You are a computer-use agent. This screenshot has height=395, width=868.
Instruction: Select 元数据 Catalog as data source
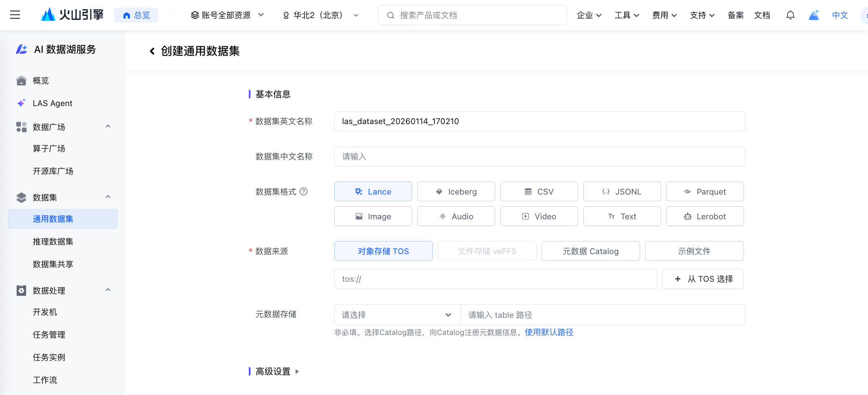pos(590,251)
